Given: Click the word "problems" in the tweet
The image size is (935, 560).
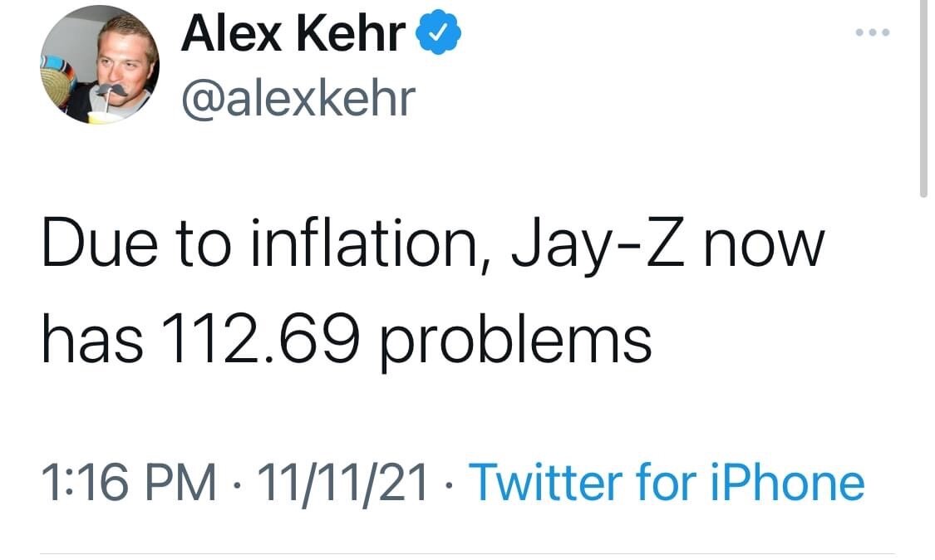Looking at the screenshot, I should click(x=516, y=341).
